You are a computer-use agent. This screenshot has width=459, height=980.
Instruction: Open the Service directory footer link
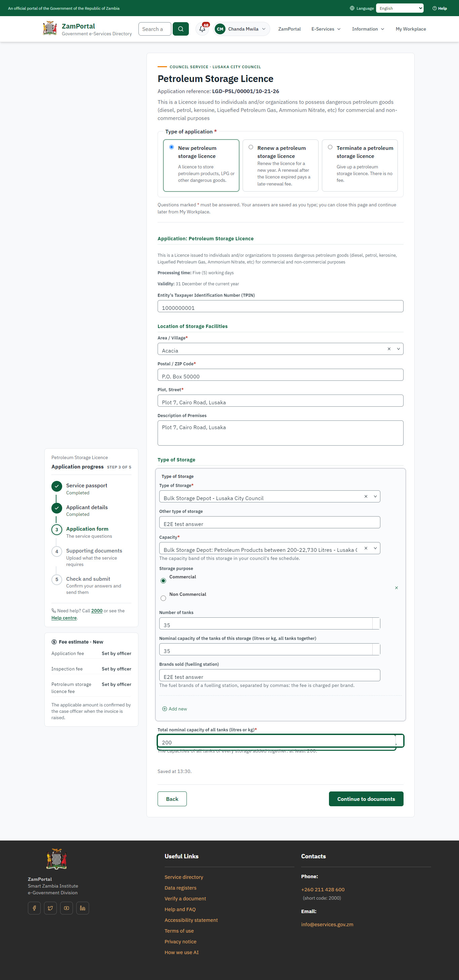click(x=184, y=877)
